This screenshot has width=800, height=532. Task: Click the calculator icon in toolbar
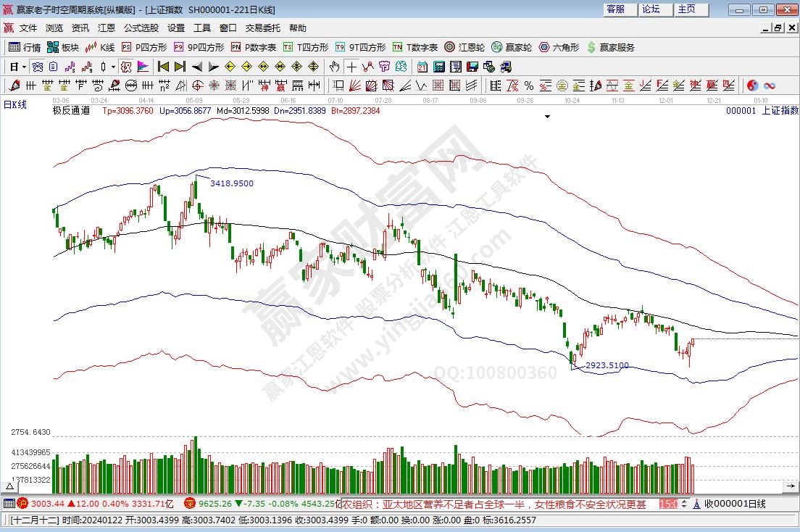pyautogui.click(x=438, y=67)
